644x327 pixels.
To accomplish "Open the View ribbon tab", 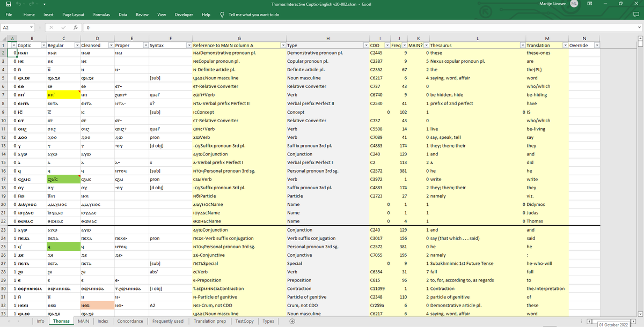I will 161,14.
